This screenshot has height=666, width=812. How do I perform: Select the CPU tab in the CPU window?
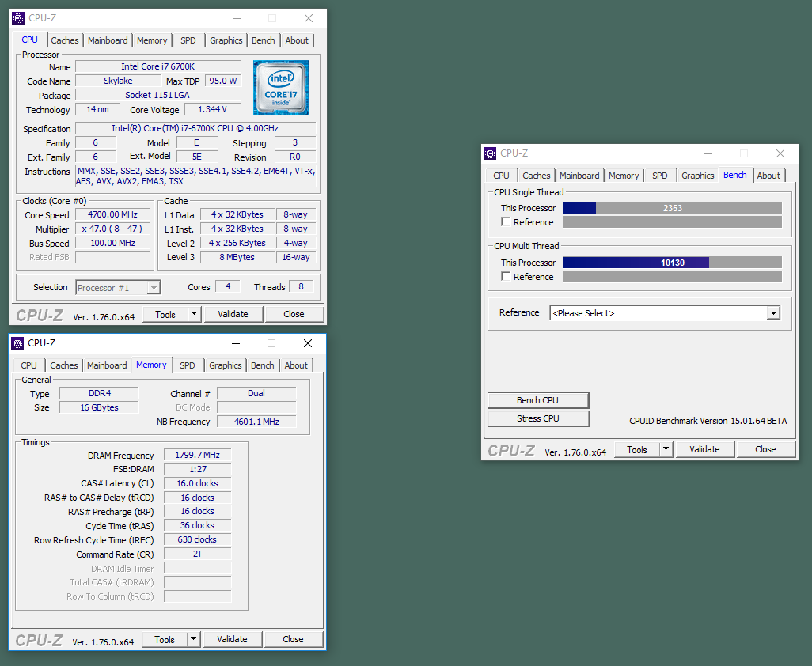(x=29, y=40)
